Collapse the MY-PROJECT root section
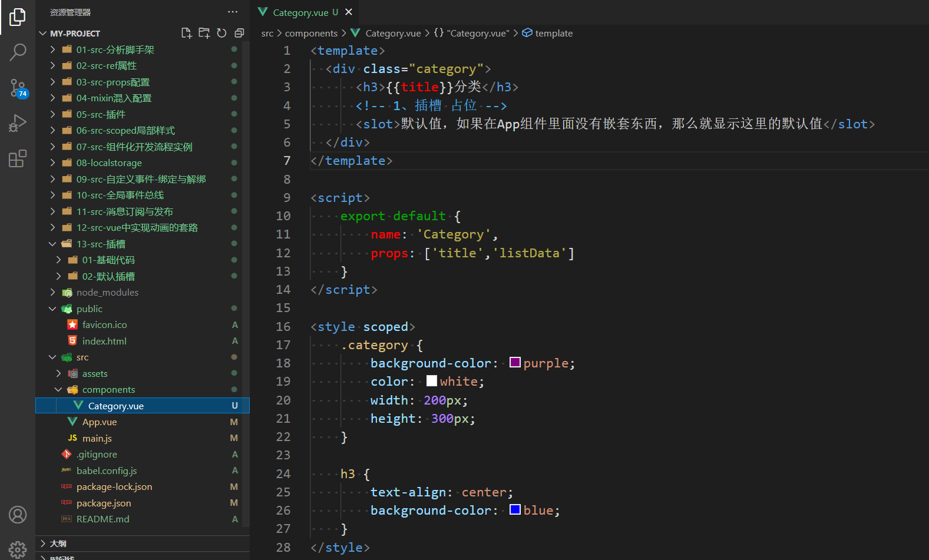 (42, 33)
